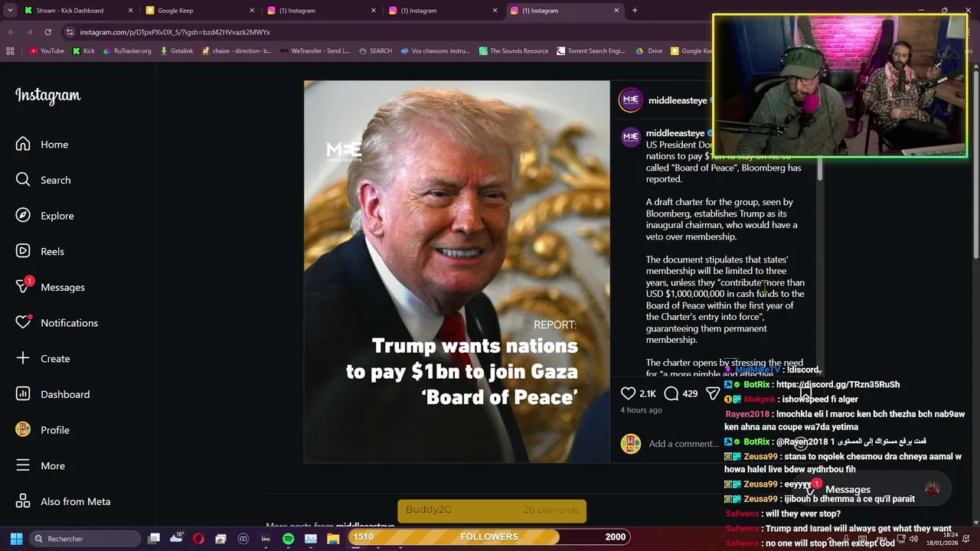Open the Search panel in the sidebar
Viewport: 980px width, 551px height.
click(x=44, y=180)
